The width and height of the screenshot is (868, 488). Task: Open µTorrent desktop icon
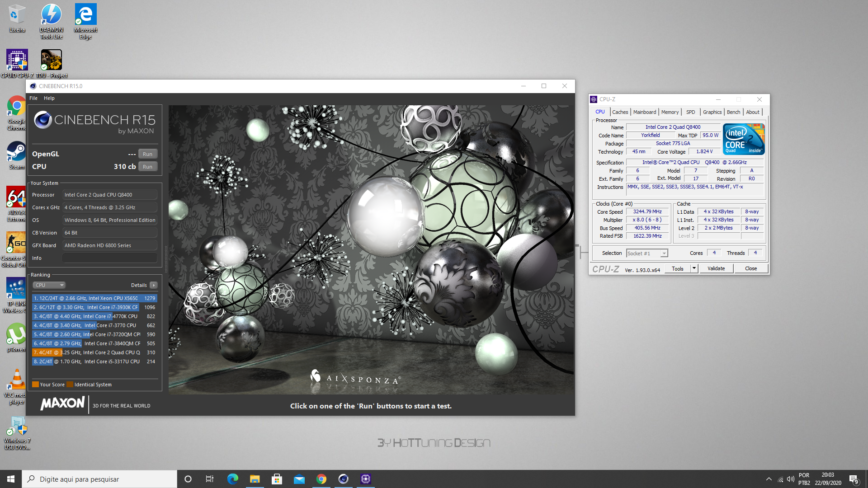17,338
